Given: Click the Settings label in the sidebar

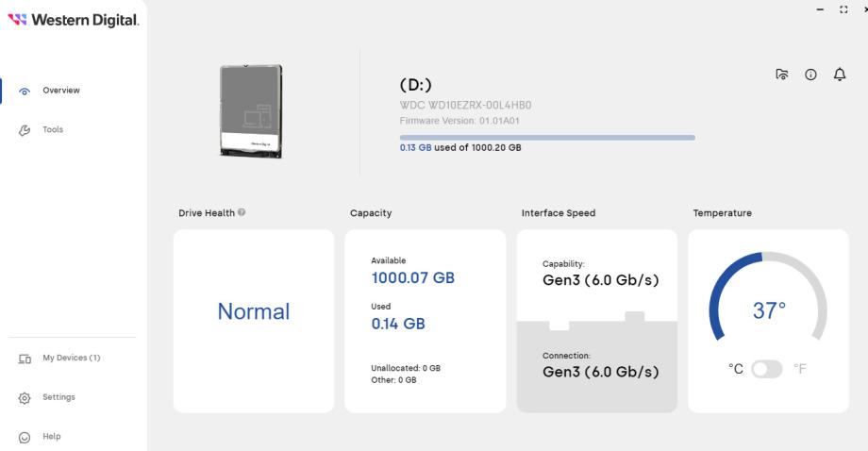Looking at the screenshot, I should [58, 397].
